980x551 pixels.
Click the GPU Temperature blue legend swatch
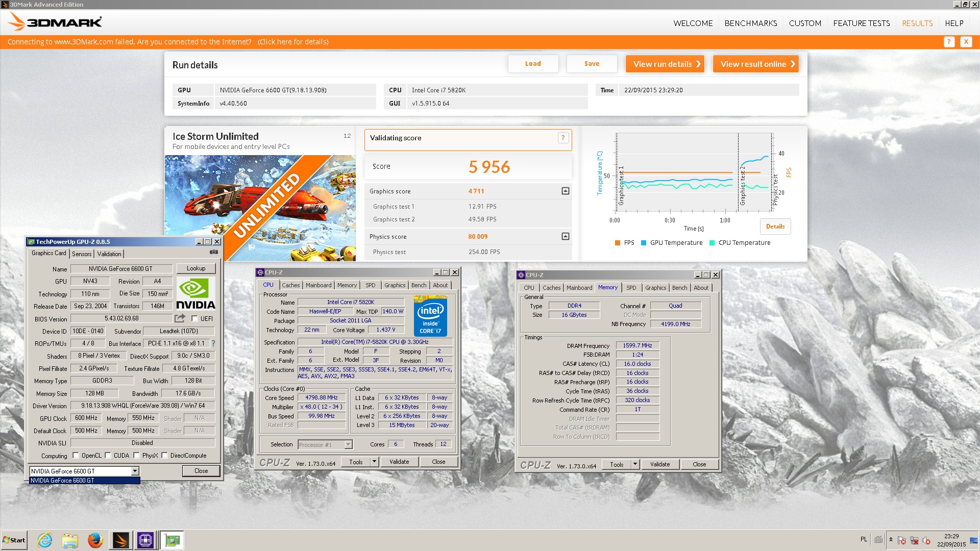(644, 243)
